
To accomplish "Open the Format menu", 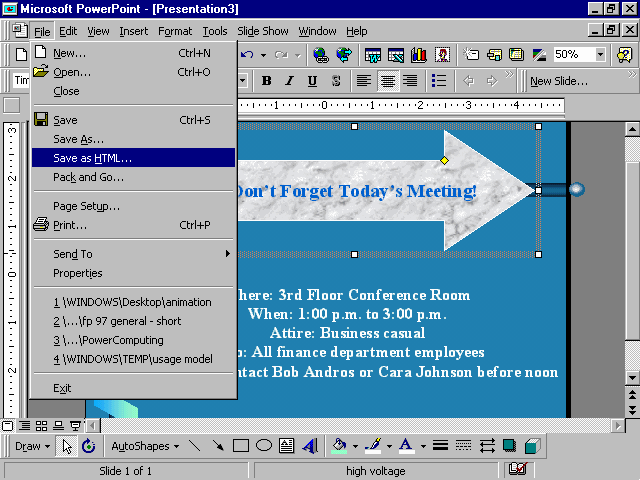I will (x=175, y=31).
